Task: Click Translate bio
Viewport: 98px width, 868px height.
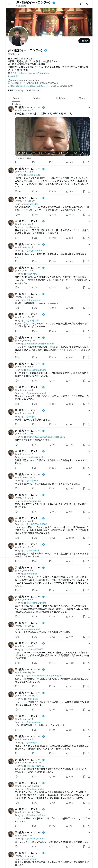Action: coord(14,76)
